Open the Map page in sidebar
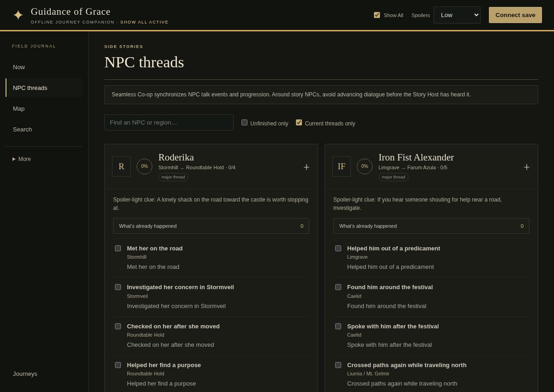The image size is (554, 392). coord(44,108)
